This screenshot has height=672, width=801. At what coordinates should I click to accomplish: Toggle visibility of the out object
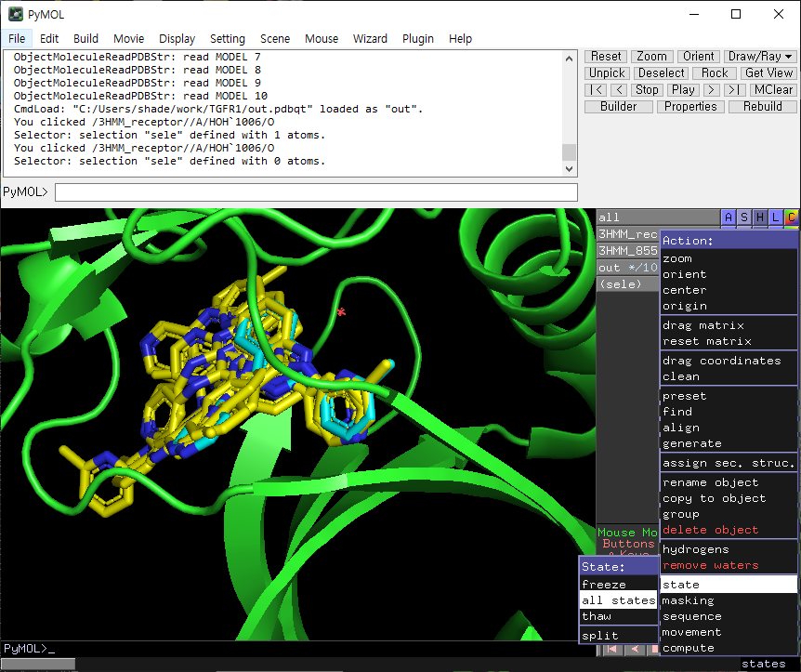click(628, 268)
